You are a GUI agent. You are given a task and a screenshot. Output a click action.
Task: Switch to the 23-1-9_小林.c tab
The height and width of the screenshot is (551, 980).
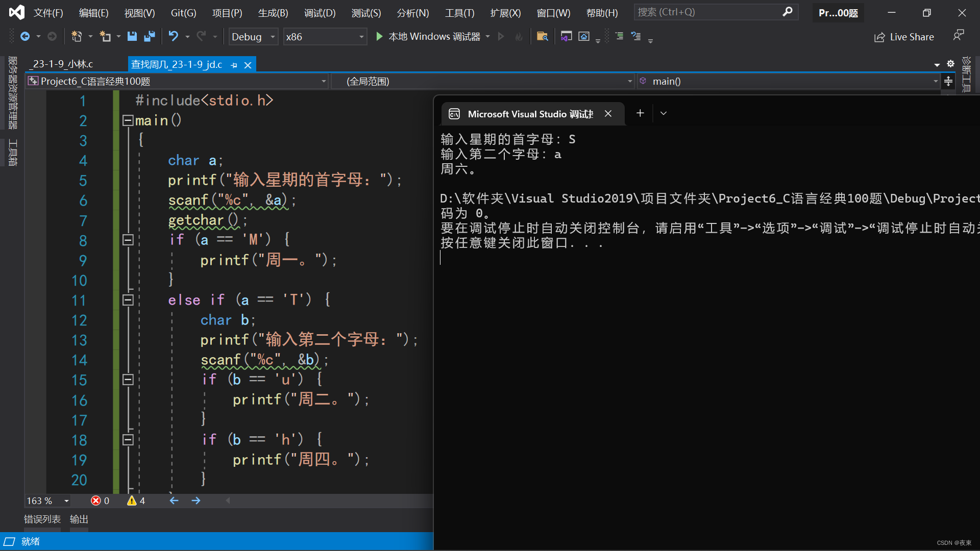(x=62, y=64)
